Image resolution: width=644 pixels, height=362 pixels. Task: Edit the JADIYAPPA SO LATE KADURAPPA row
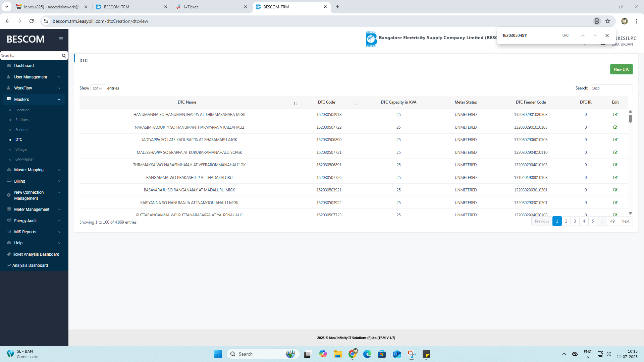tap(615, 140)
